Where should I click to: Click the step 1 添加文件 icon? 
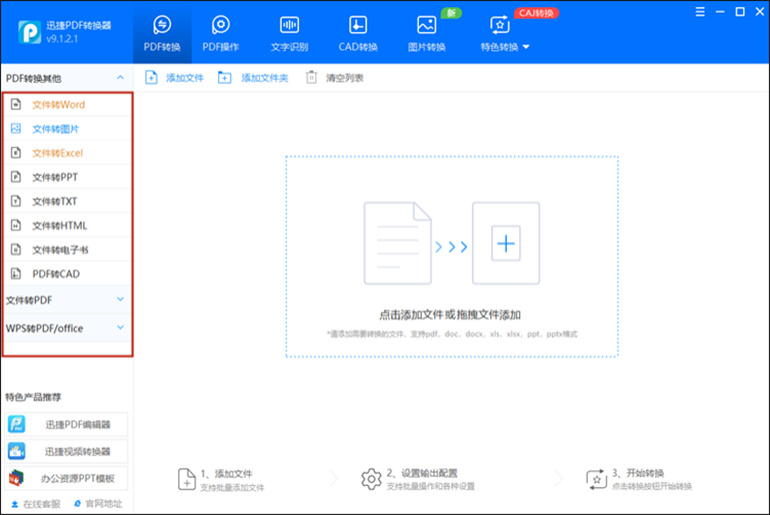click(187, 479)
